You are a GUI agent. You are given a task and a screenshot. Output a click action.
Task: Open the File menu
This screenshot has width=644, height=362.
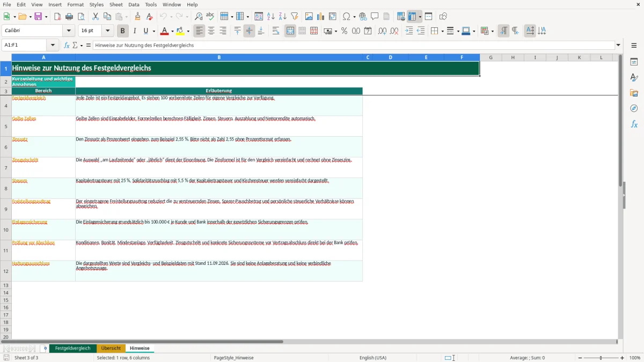coord(6,4)
